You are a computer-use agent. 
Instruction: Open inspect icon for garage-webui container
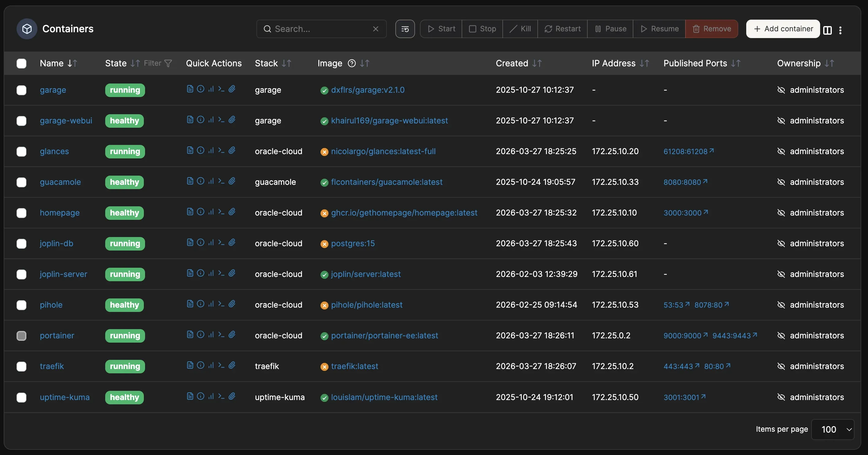(201, 119)
